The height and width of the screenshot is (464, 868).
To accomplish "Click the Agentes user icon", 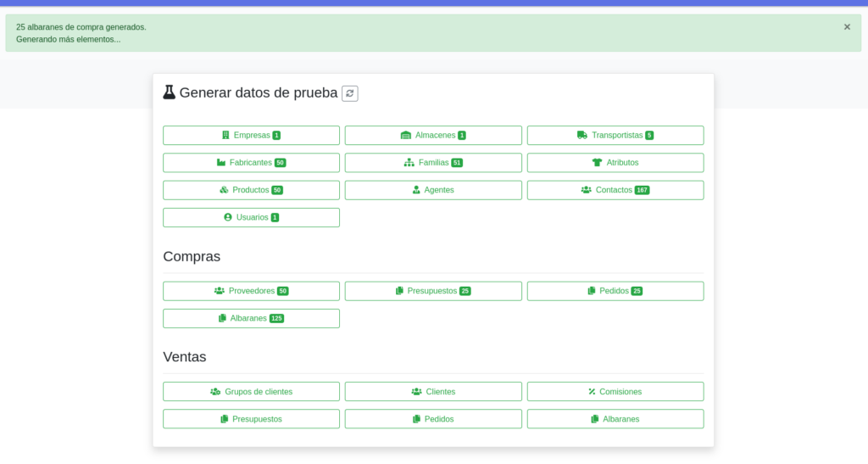I will pyautogui.click(x=416, y=190).
